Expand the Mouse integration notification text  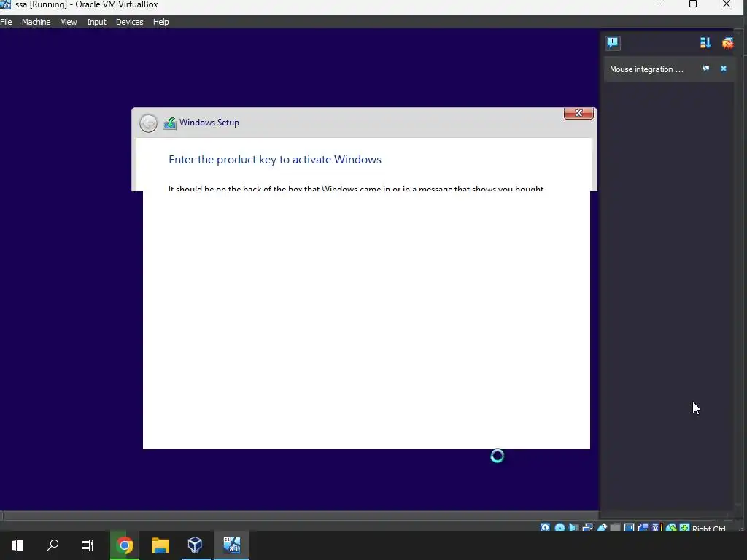point(646,69)
